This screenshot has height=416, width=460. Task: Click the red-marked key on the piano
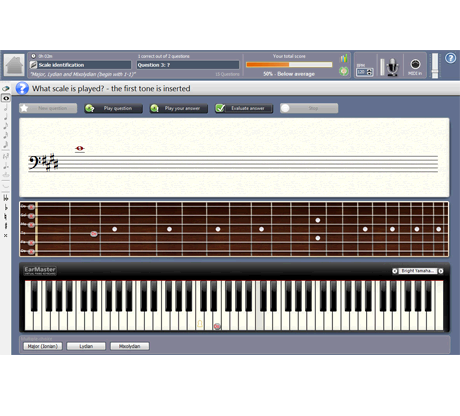click(x=217, y=326)
